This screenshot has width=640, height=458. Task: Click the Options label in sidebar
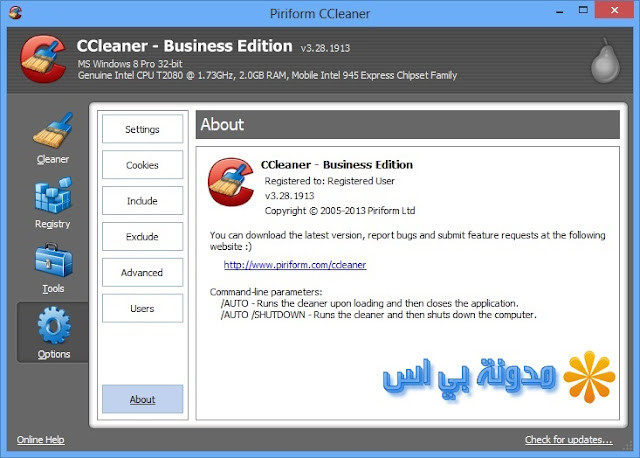point(54,354)
